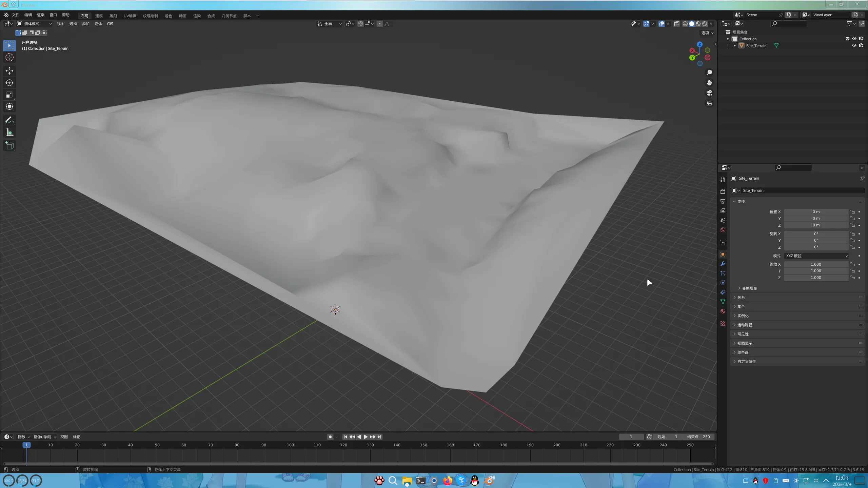Activate the Rotate tool

(x=9, y=83)
